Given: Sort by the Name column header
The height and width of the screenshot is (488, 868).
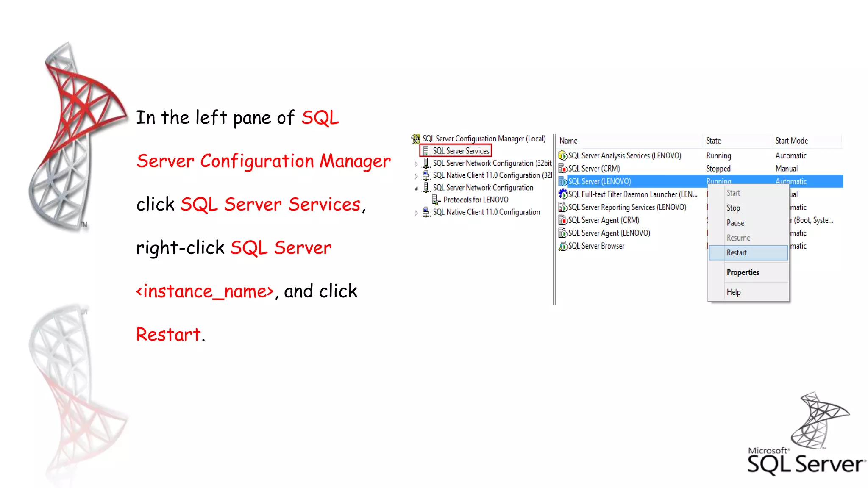Looking at the screenshot, I should click(x=629, y=141).
